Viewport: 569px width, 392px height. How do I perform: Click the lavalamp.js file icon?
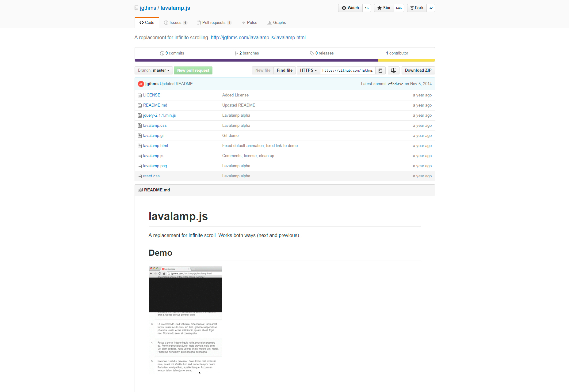click(140, 156)
